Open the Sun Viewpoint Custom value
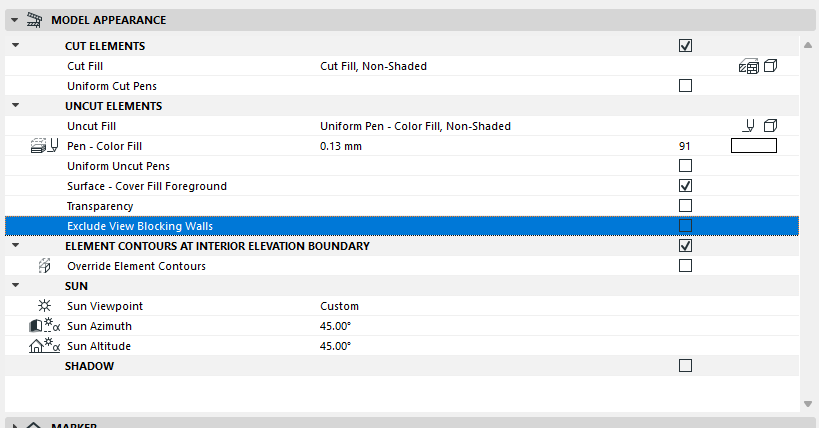Viewport: 819px width, 428px height. [x=339, y=306]
